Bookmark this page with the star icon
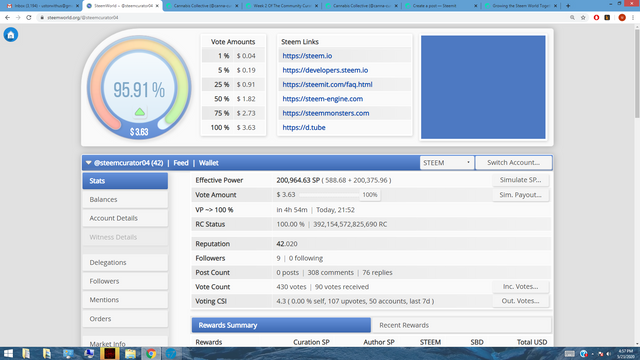The image size is (640, 360). 583,18
